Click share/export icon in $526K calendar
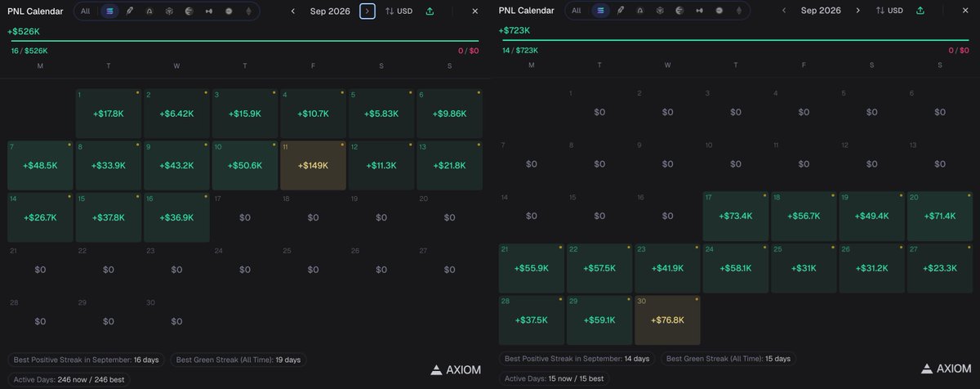The image size is (980, 389). click(430, 11)
